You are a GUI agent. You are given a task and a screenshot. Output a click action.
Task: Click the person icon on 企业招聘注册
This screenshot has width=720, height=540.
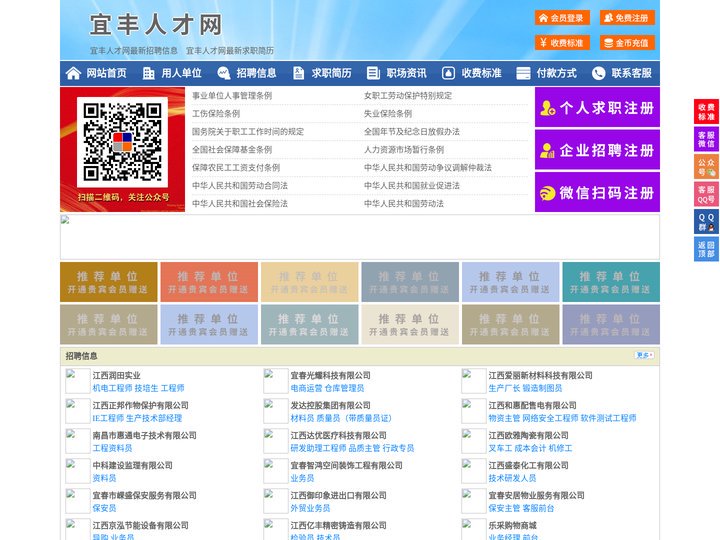pyautogui.click(x=547, y=150)
